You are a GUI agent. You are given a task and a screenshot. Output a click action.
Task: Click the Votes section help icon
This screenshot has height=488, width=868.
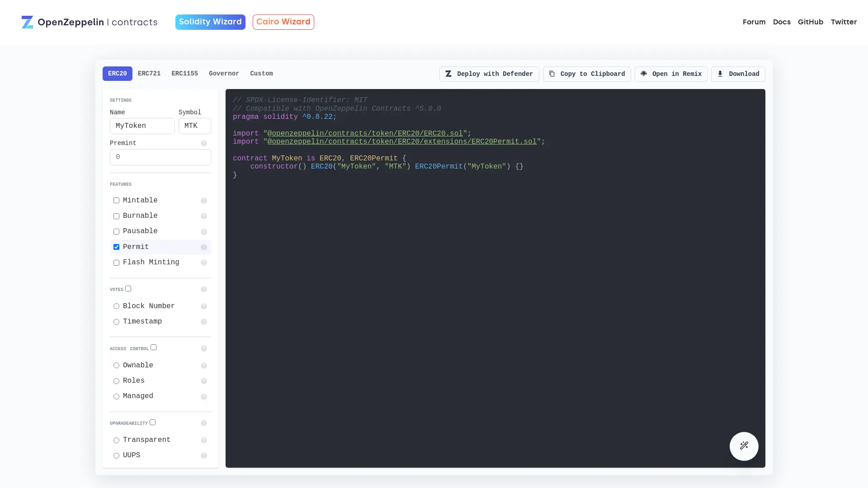204,289
